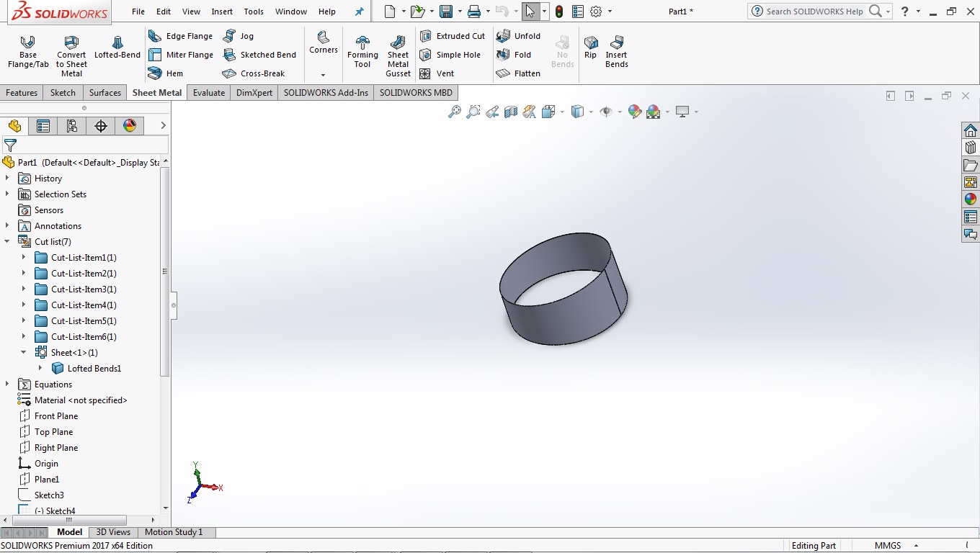Image resolution: width=980 pixels, height=553 pixels.
Task: Select the Jog tool
Action: 239,36
